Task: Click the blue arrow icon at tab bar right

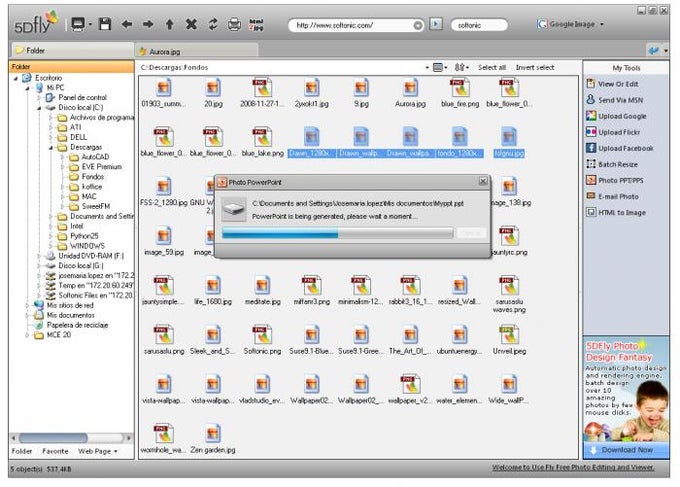Action: pyautogui.click(x=654, y=51)
